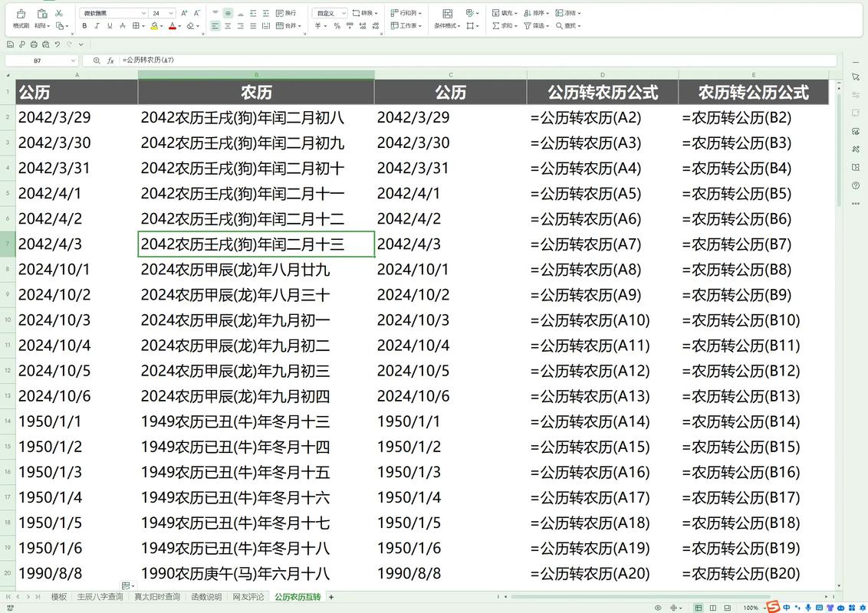Click the formula bar input field

tap(477, 61)
